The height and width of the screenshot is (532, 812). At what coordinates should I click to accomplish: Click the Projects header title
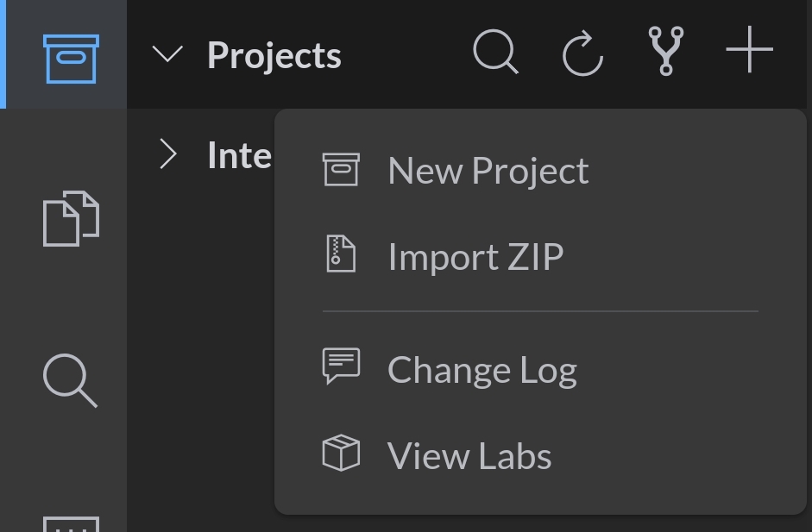coord(274,55)
